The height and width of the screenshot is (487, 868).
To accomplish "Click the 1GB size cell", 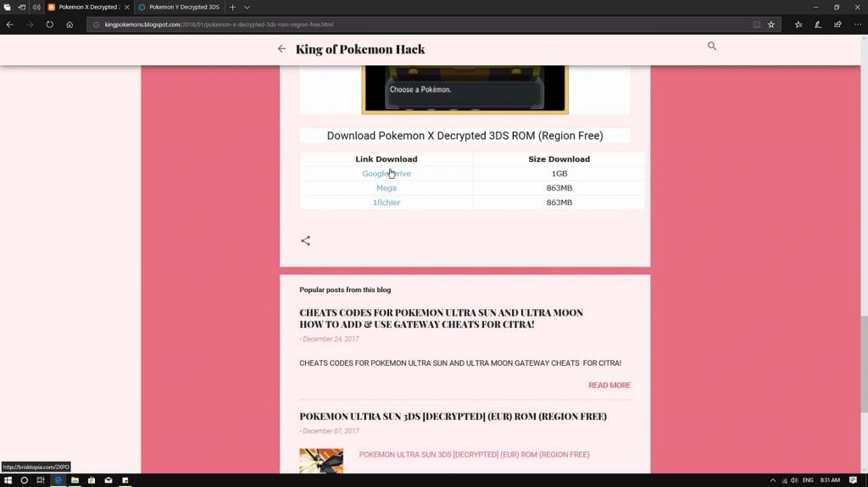I will [559, 174].
